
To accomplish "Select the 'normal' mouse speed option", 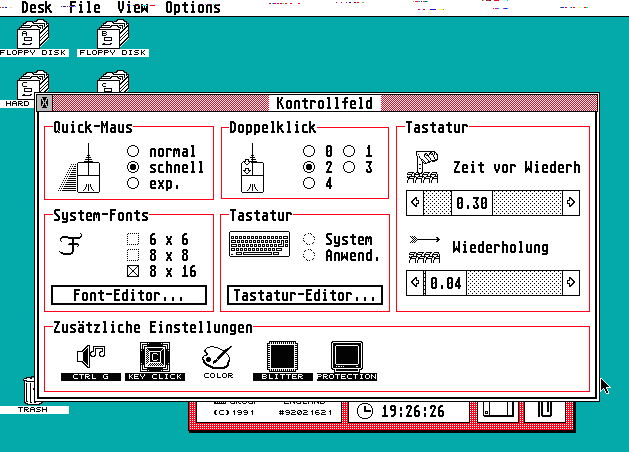I will click(133, 152).
